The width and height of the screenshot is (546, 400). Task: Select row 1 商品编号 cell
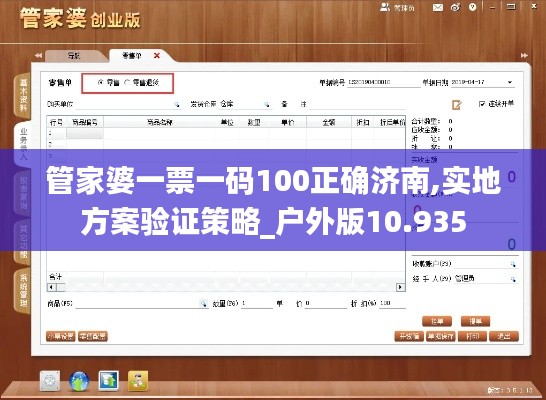pos(85,134)
